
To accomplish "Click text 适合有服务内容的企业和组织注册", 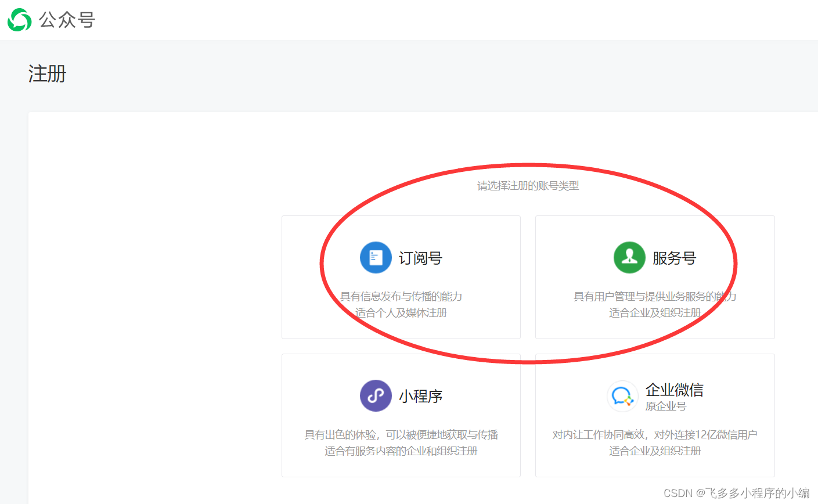I will (401, 451).
